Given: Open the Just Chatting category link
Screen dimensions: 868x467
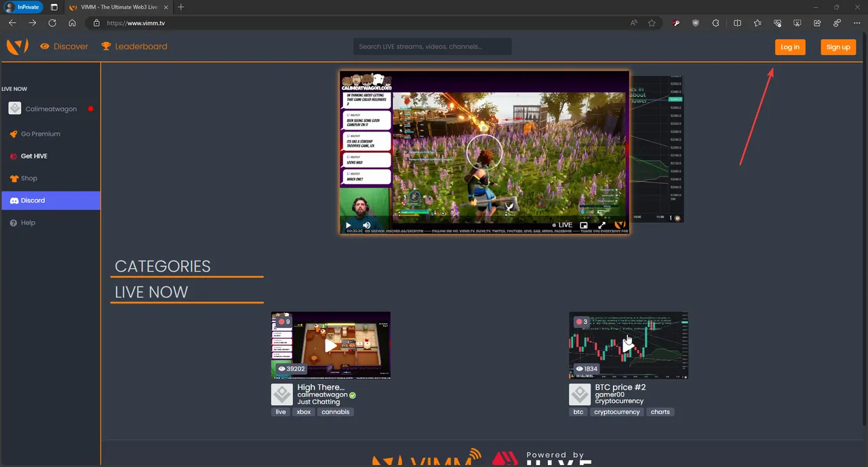Looking at the screenshot, I should tap(319, 402).
